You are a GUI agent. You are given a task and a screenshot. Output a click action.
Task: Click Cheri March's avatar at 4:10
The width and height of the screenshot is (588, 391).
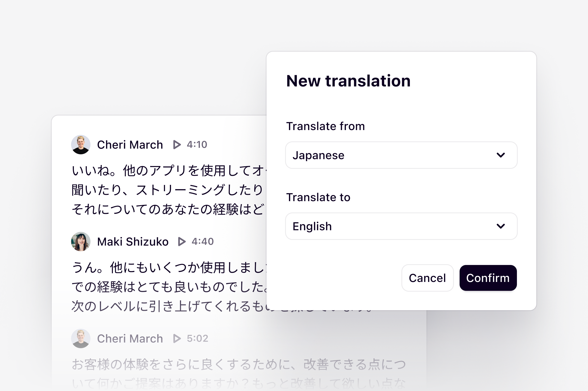tap(81, 145)
